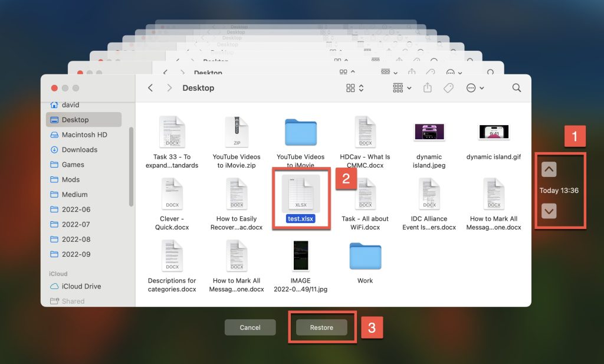Viewport: 604px width, 364px height.
Task: Click the Tags toolbar icon
Action: [x=448, y=88]
